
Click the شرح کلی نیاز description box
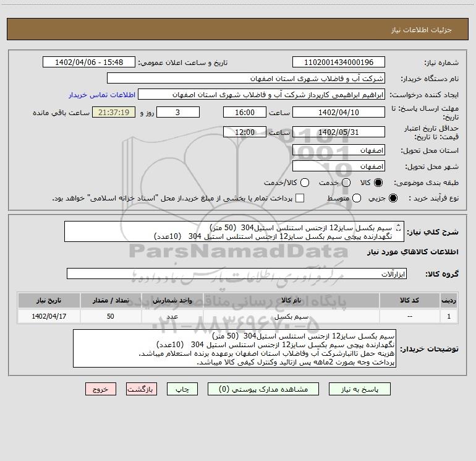point(234,231)
